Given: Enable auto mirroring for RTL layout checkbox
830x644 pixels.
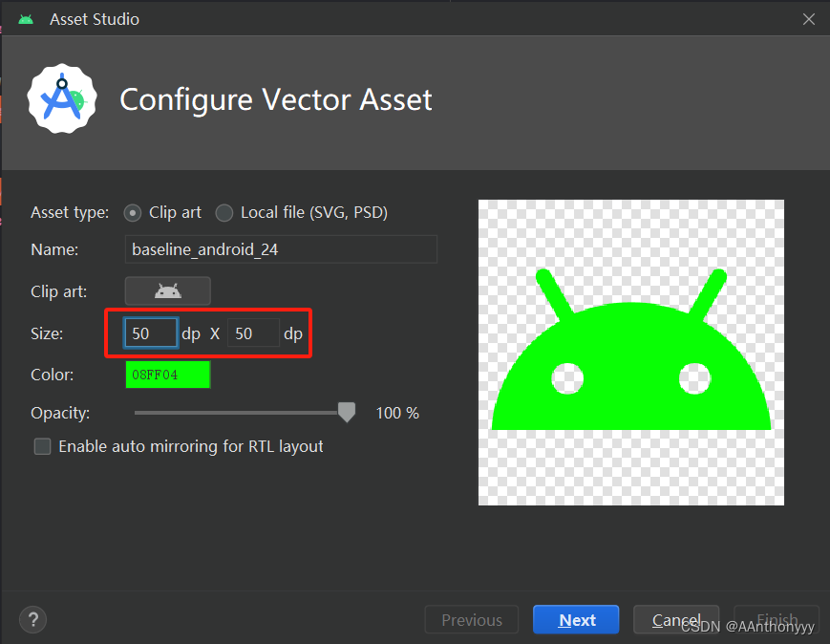Looking at the screenshot, I should click(x=43, y=446).
